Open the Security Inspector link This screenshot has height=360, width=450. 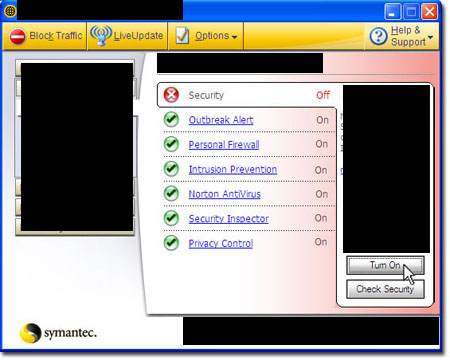(229, 219)
